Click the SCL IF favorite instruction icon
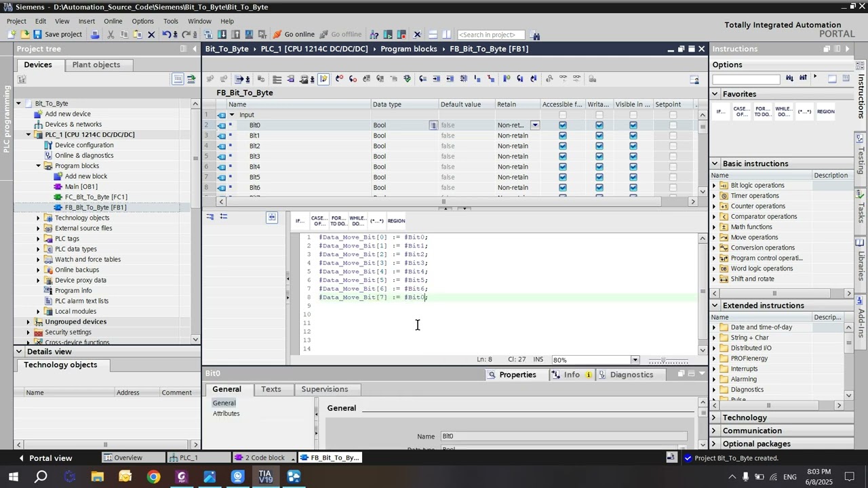This screenshot has width=868, height=488. (300, 221)
